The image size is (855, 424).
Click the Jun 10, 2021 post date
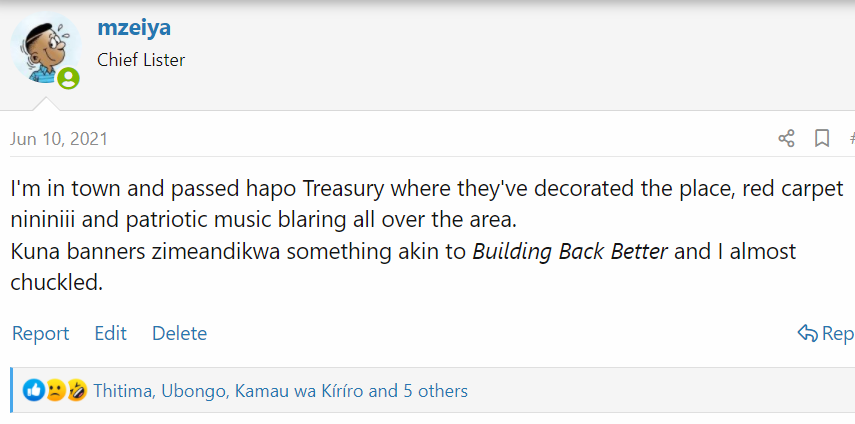point(59,139)
